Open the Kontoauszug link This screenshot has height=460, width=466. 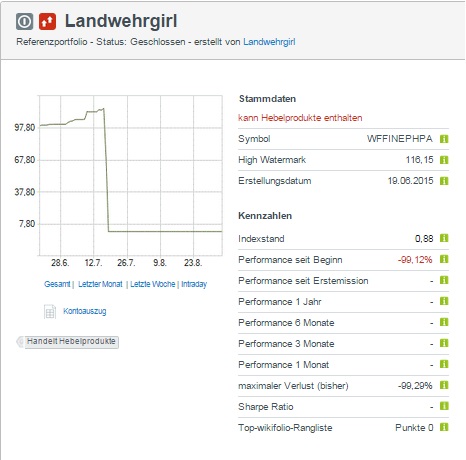[85, 311]
